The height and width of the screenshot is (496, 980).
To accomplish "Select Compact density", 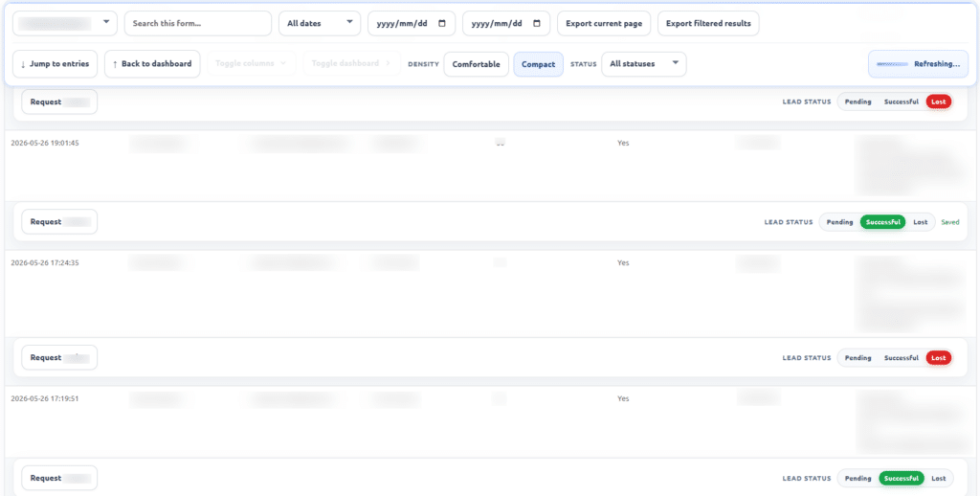I will (538, 64).
